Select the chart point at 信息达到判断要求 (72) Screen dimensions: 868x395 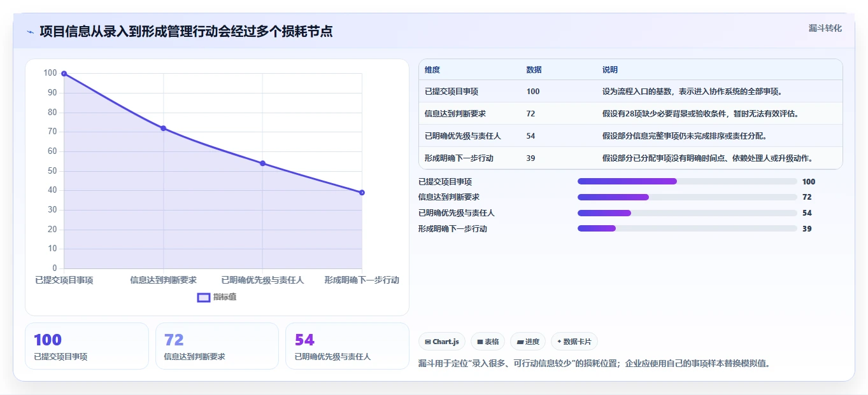(x=163, y=128)
